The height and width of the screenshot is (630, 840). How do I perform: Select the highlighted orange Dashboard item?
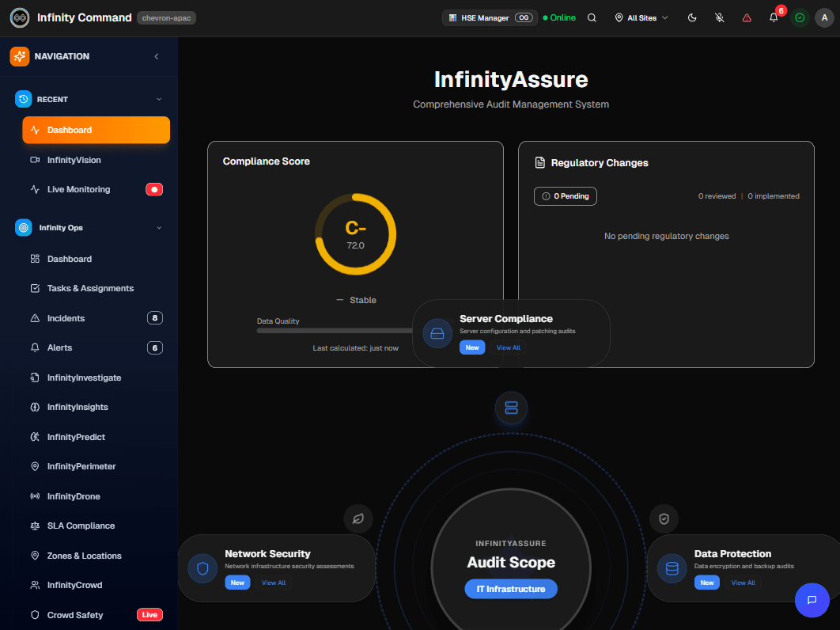tap(96, 130)
